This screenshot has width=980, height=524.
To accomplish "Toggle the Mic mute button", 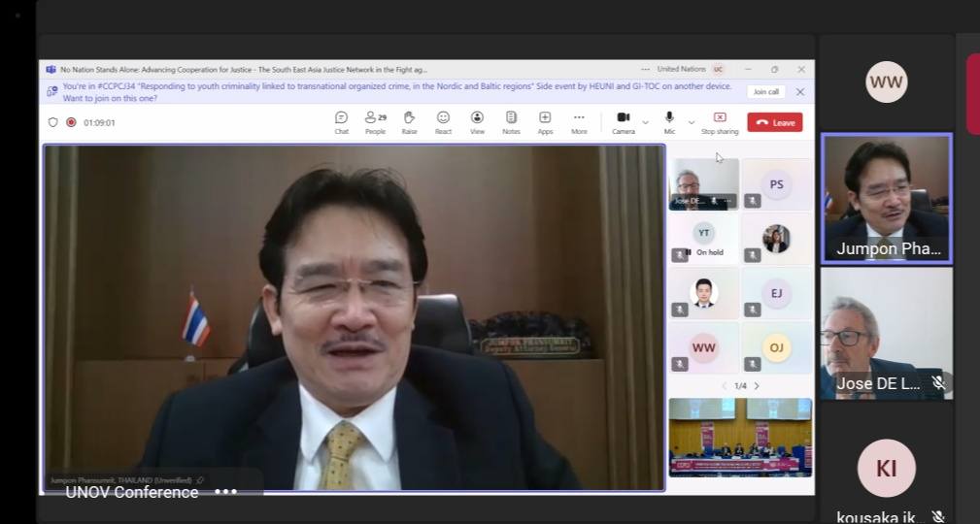I will point(669,121).
